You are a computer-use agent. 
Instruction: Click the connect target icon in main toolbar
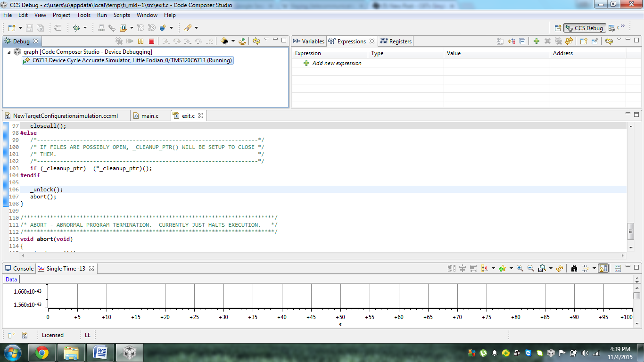point(101,28)
